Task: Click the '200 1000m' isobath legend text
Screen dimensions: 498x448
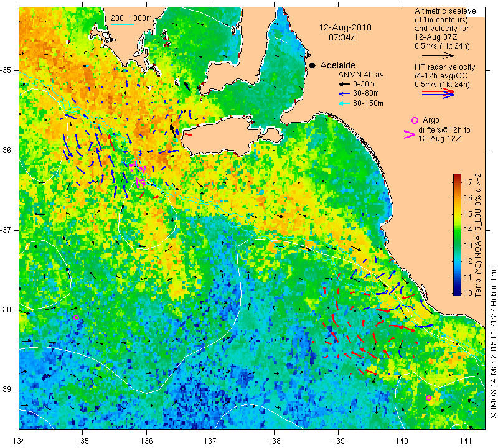Action: [x=131, y=18]
